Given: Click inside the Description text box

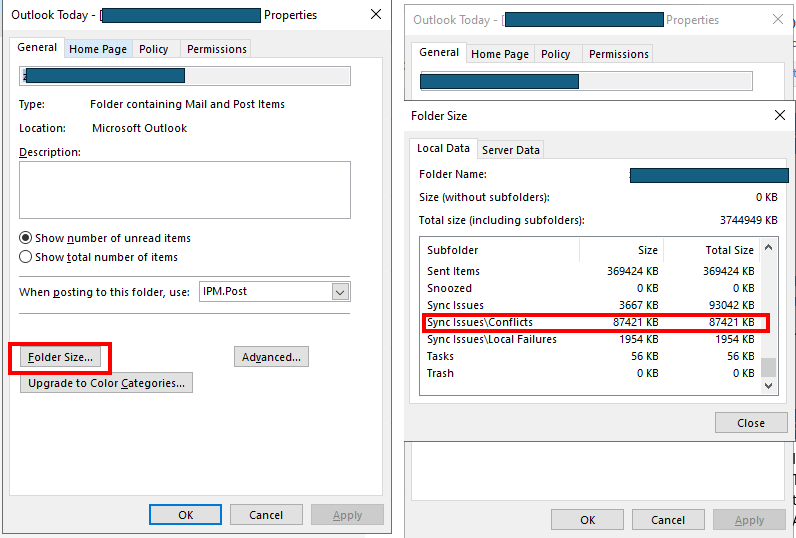Looking at the screenshot, I should coord(185,190).
